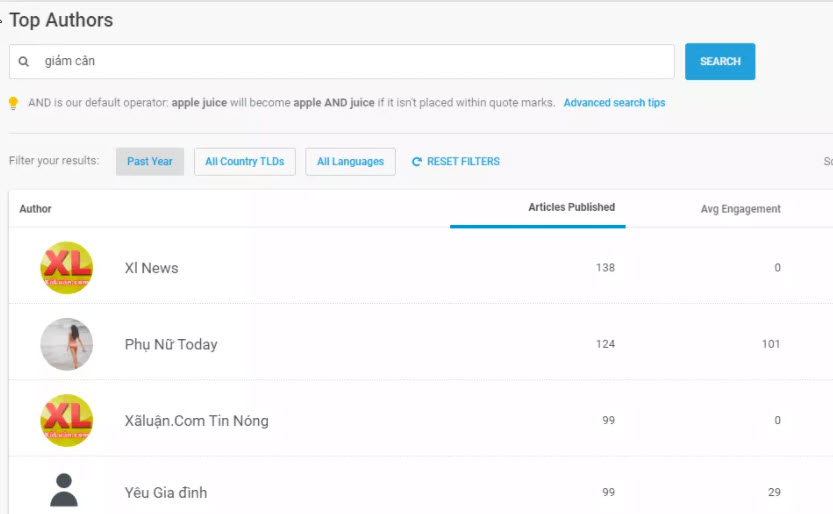Click the reset arrow icon beside Reset Filters

click(417, 162)
